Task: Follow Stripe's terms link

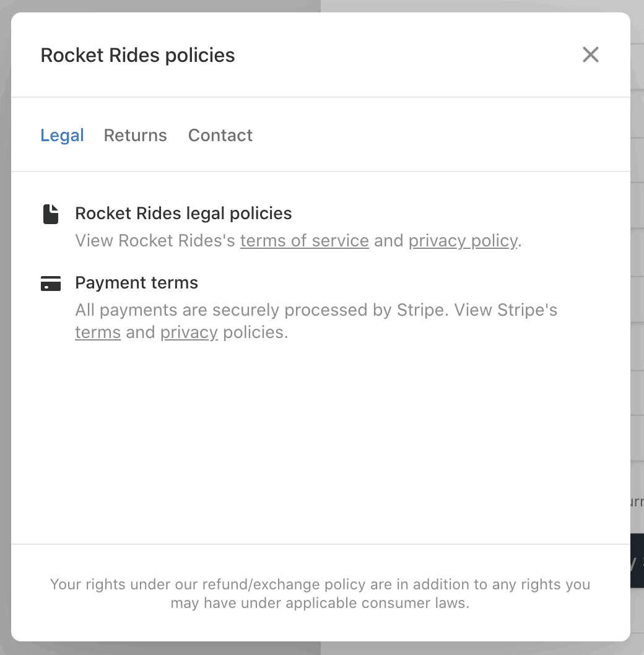Action: click(97, 332)
